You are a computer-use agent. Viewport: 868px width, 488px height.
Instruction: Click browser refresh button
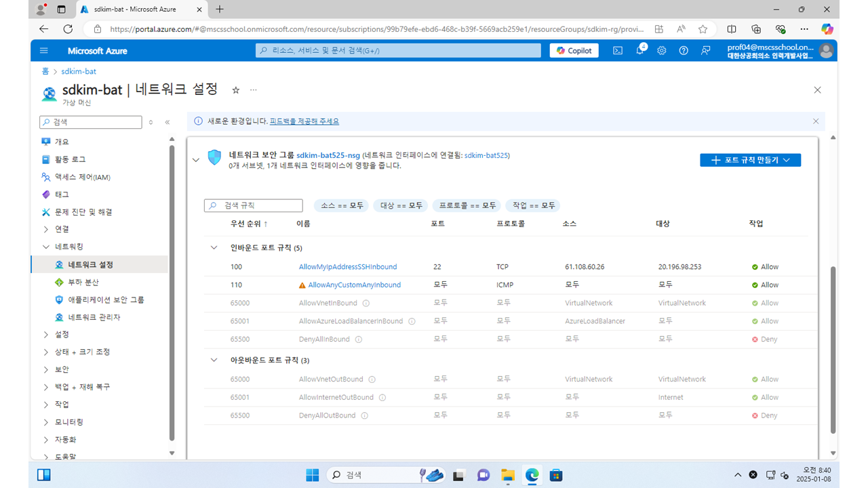click(x=68, y=29)
